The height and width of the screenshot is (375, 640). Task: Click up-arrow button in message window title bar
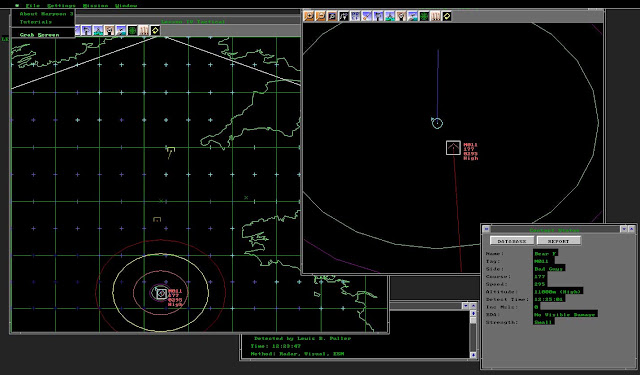[x=473, y=306]
